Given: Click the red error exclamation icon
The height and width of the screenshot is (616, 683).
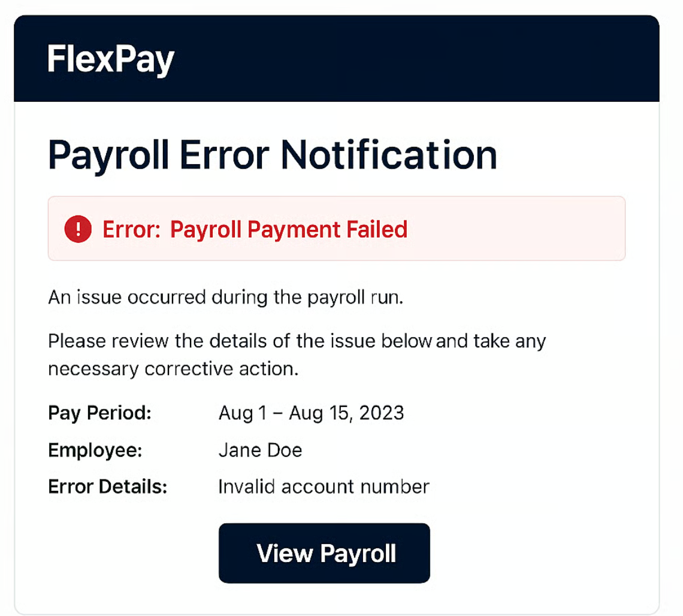Looking at the screenshot, I should (78, 229).
